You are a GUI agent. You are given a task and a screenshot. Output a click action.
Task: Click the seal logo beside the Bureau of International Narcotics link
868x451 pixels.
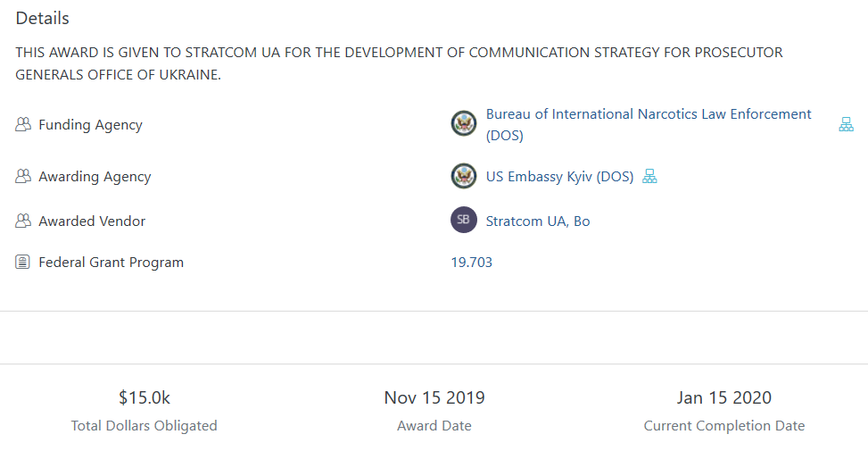[464, 124]
